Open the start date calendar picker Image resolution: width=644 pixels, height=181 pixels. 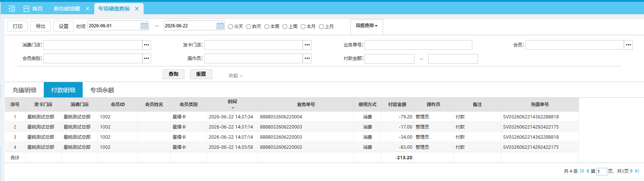point(144,26)
